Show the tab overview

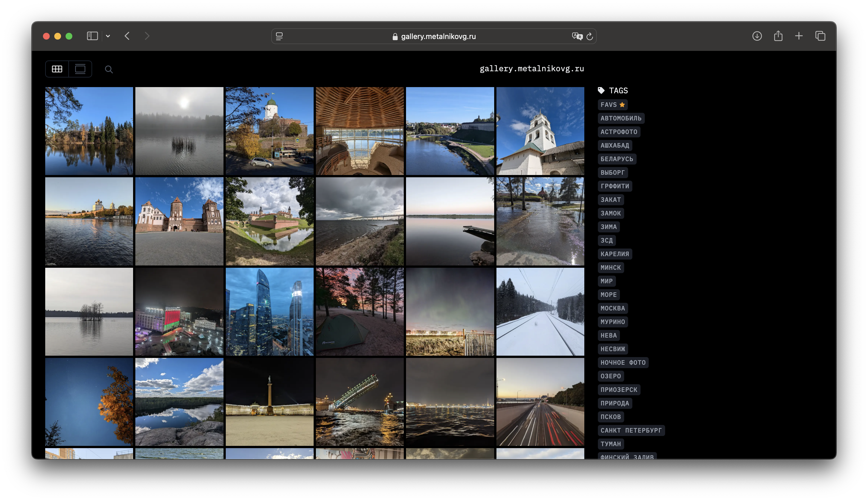(x=820, y=36)
